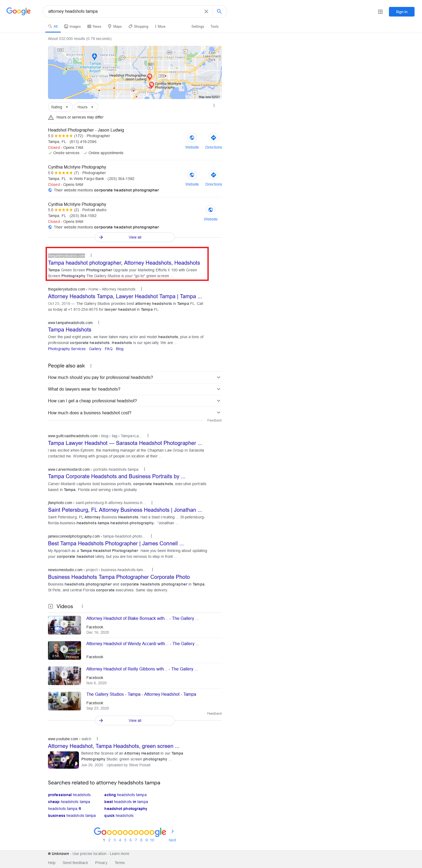
Task: Click the Tampa map preview
Action: [x=135, y=72]
